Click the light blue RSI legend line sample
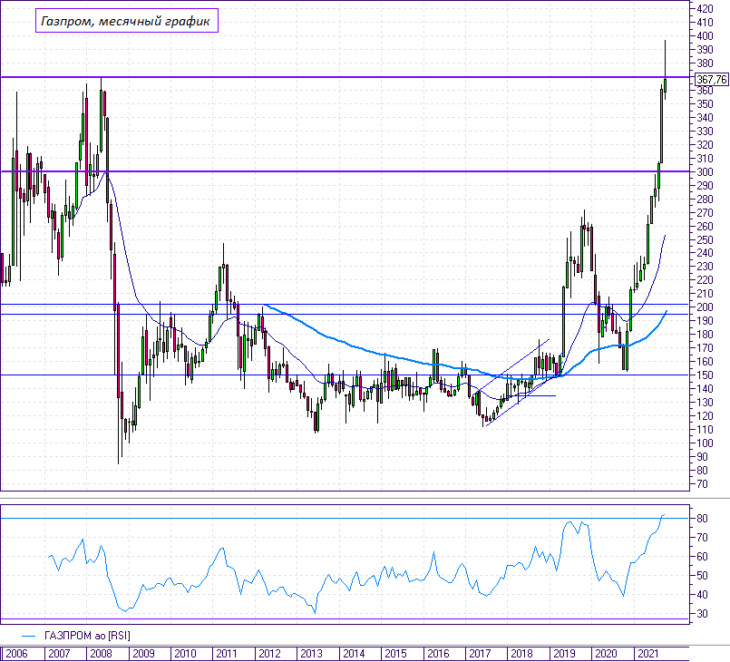 pos(29,636)
